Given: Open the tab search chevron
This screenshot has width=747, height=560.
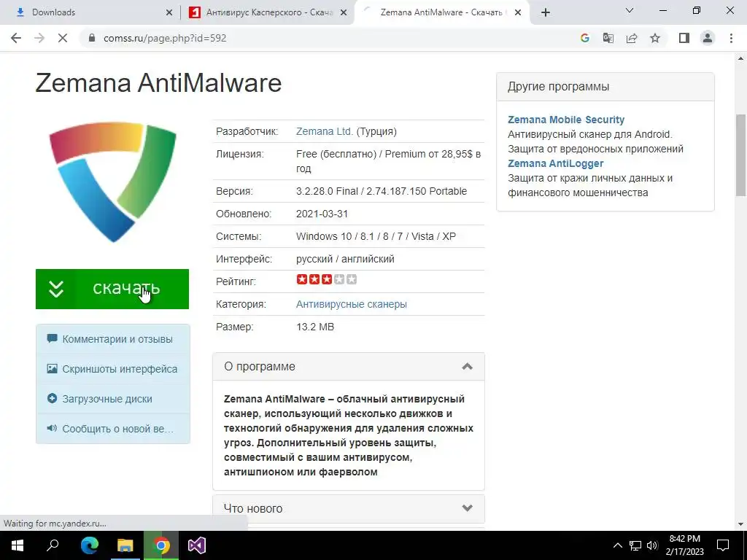Looking at the screenshot, I should [x=630, y=10].
